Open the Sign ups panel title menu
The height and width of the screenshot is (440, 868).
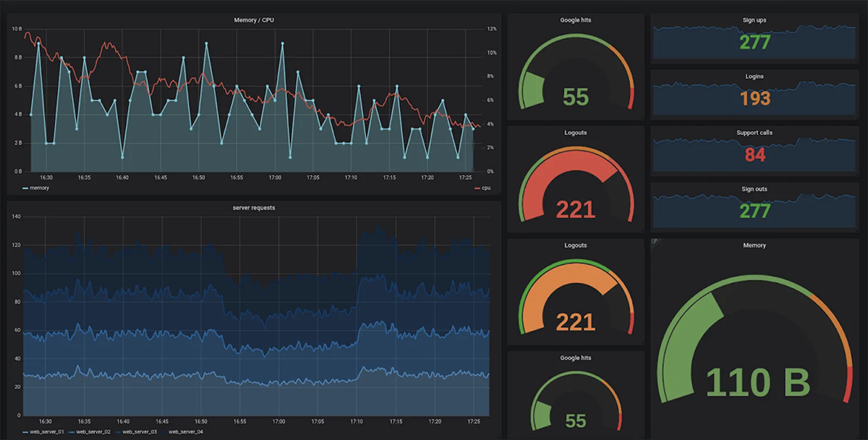[754, 20]
